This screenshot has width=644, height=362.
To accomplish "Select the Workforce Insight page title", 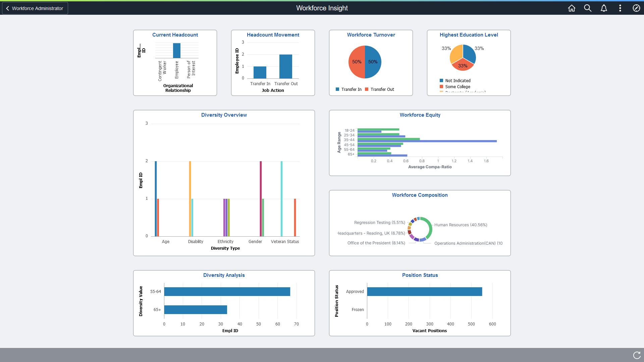I will coord(322,8).
